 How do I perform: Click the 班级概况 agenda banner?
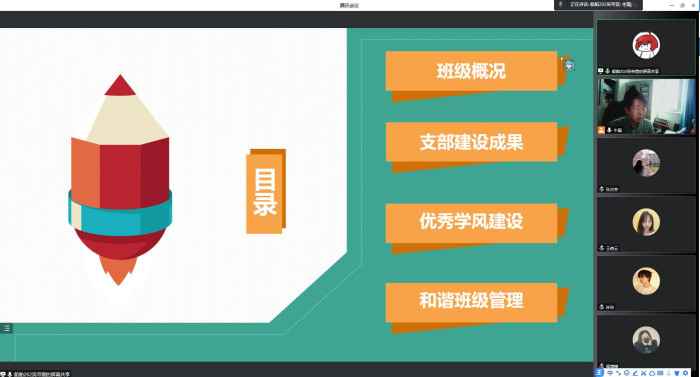(471, 71)
